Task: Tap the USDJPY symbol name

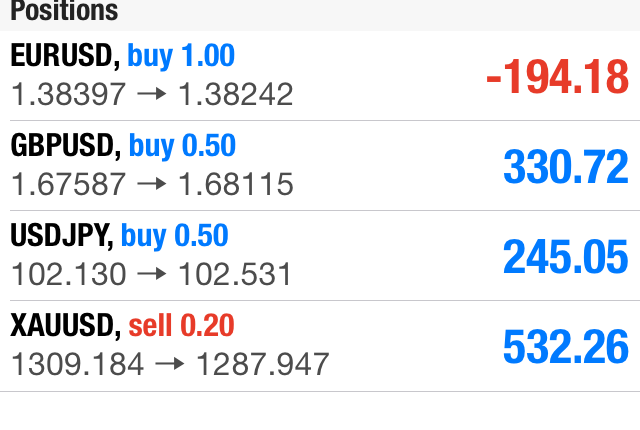Action: coord(60,236)
